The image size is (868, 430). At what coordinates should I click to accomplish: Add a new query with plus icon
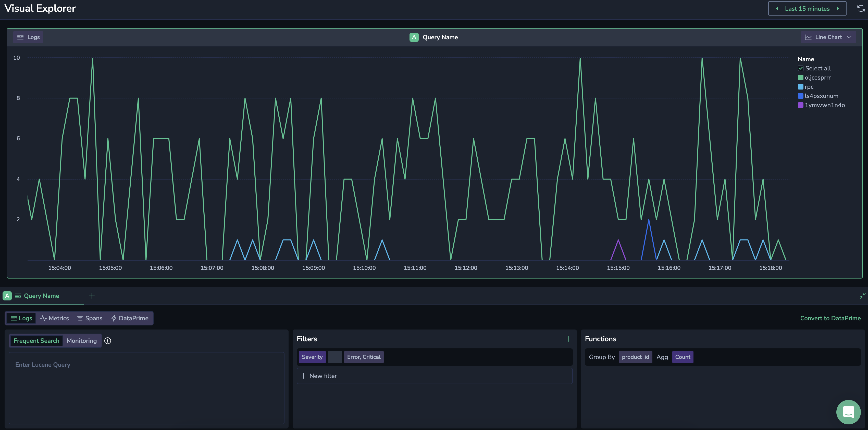92,296
